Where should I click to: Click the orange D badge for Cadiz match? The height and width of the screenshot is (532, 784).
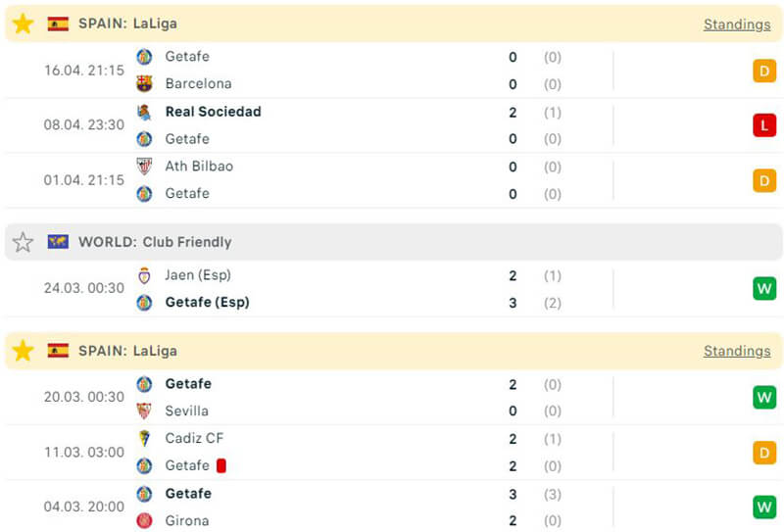tap(764, 453)
